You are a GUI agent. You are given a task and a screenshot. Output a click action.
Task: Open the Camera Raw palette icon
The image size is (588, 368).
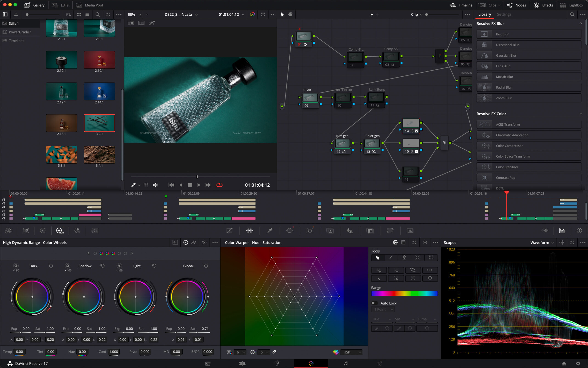8,230
